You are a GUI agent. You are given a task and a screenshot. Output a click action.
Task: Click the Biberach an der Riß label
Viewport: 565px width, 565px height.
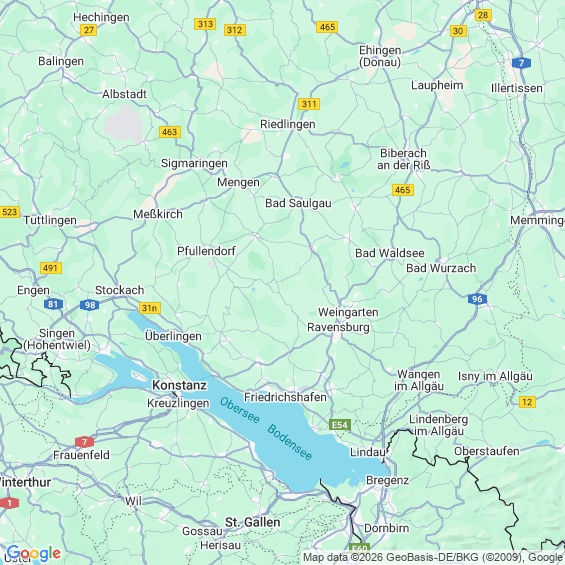click(x=404, y=159)
